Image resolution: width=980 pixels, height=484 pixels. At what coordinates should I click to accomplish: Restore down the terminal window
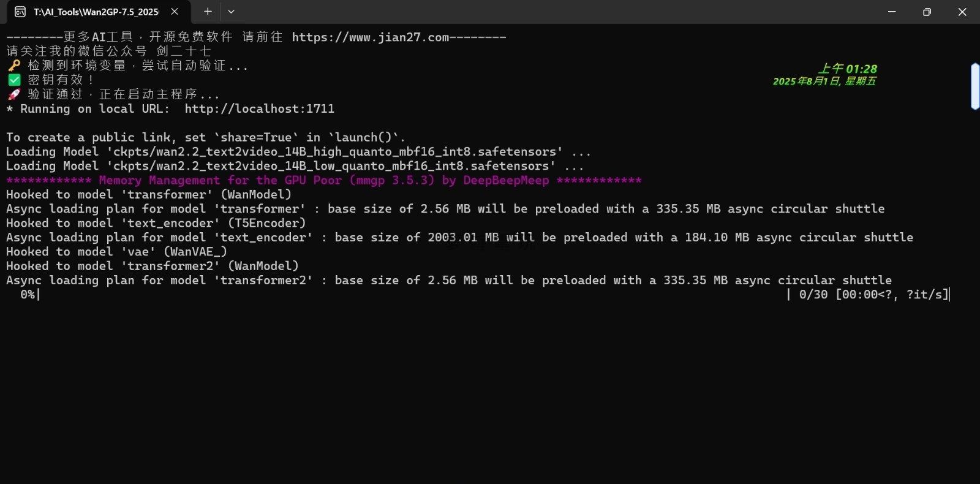(927, 12)
